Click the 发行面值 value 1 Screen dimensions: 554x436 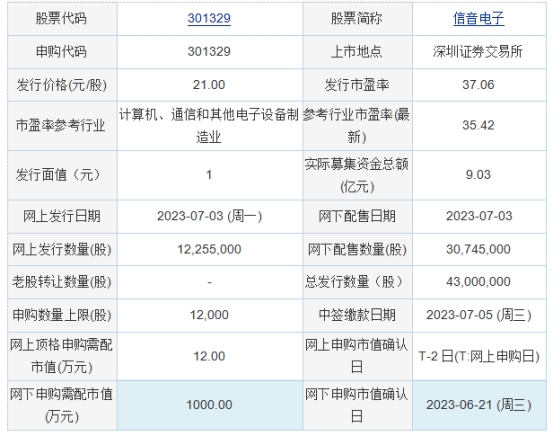[209, 175]
